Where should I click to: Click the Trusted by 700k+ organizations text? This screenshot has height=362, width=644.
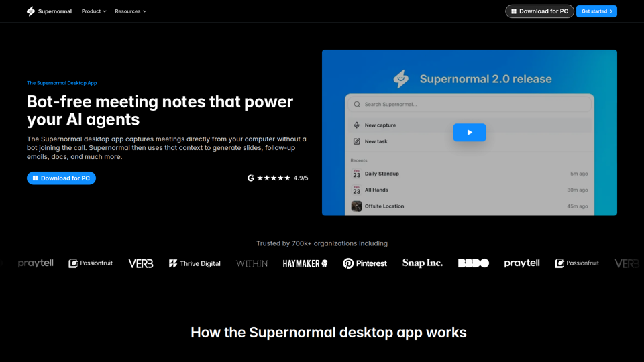click(322, 243)
